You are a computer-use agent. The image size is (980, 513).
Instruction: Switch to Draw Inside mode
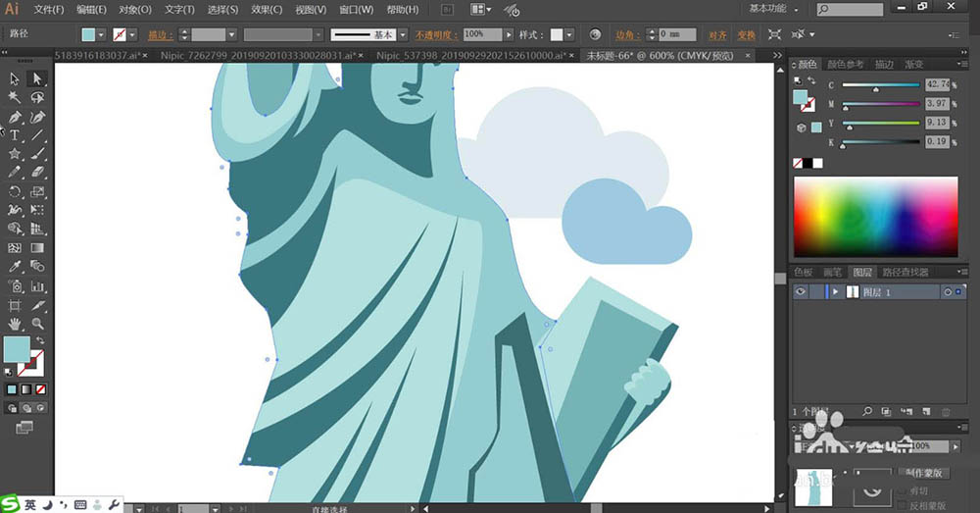[40, 408]
